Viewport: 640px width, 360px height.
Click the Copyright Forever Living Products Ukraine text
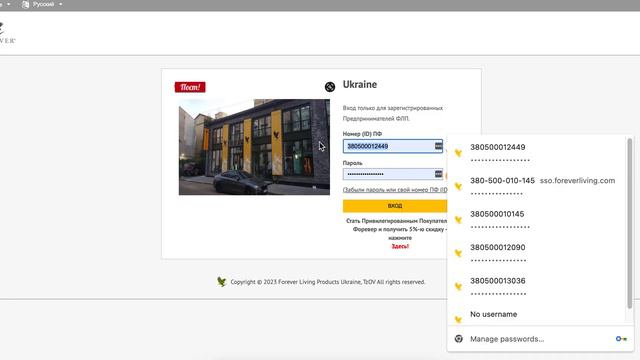[x=328, y=282]
